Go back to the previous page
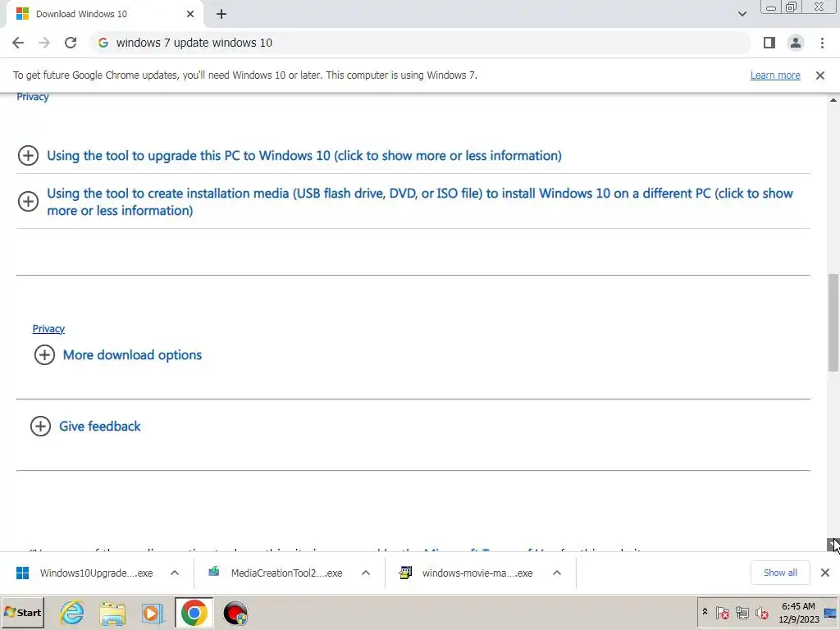 coord(18,43)
